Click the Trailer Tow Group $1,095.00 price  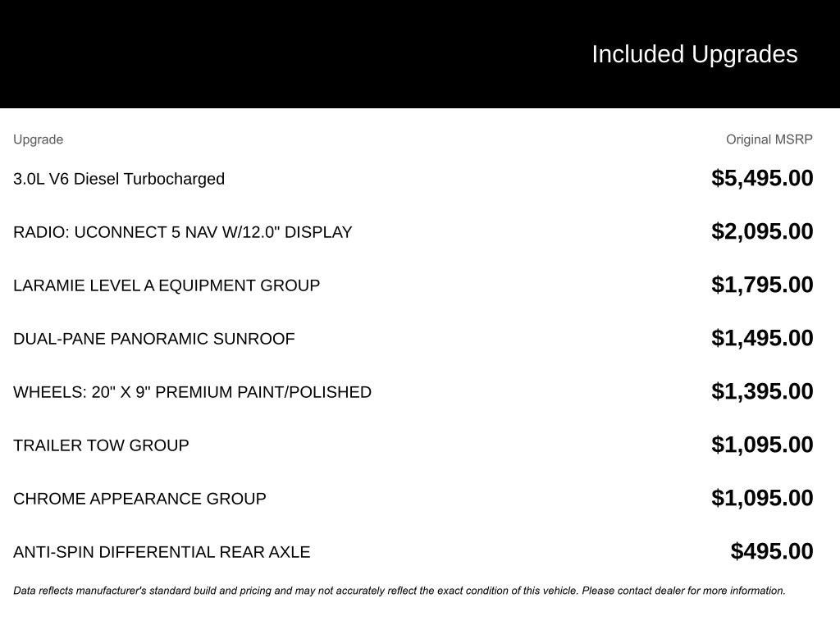pyautogui.click(x=762, y=445)
